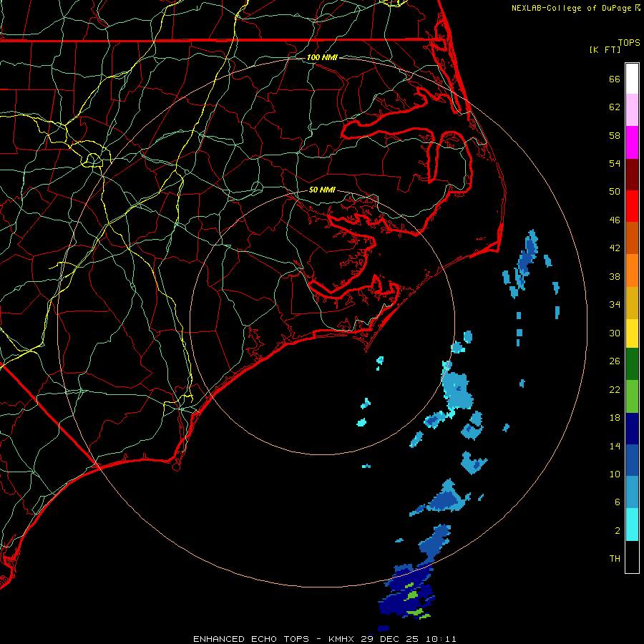Click the white swatch at the legend top
644x644 pixels.
(632, 79)
